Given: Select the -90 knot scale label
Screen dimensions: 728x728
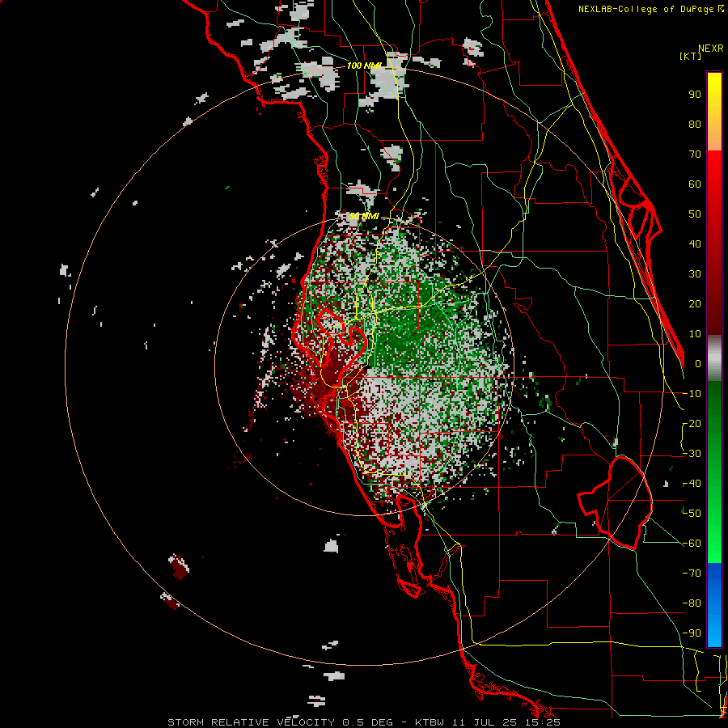Looking at the screenshot, I should point(692,633).
